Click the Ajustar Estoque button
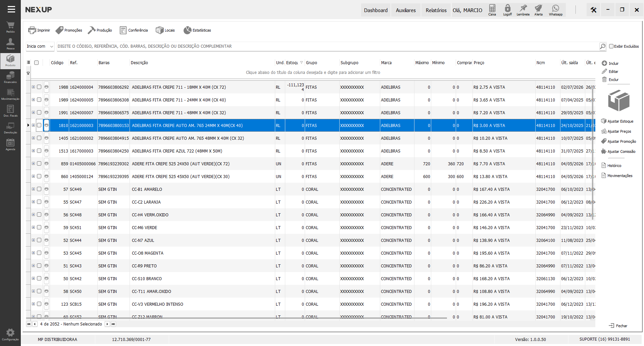 tap(617, 121)
